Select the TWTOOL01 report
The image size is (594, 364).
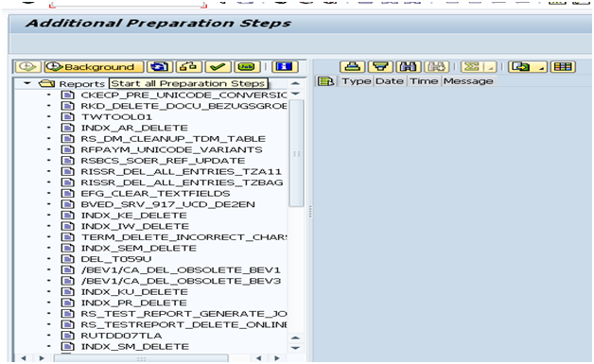(116, 117)
